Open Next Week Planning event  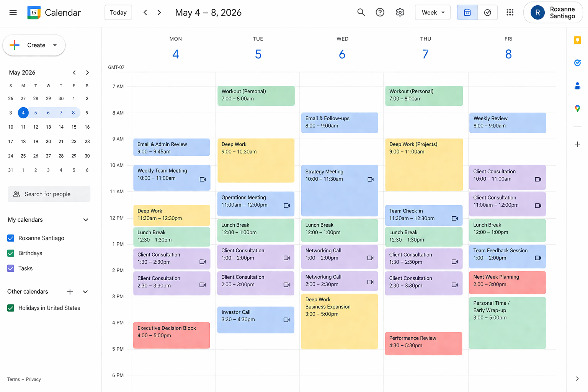tap(507, 283)
